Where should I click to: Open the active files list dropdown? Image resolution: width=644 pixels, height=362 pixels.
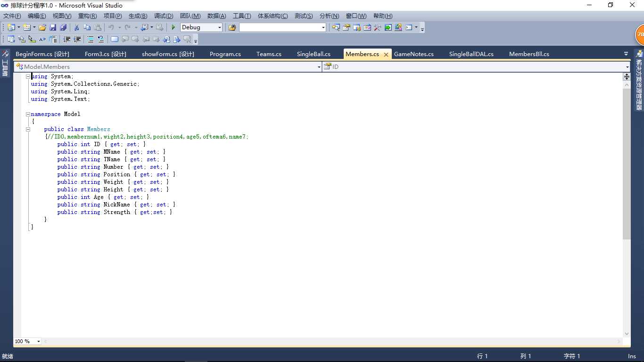coord(626,54)
